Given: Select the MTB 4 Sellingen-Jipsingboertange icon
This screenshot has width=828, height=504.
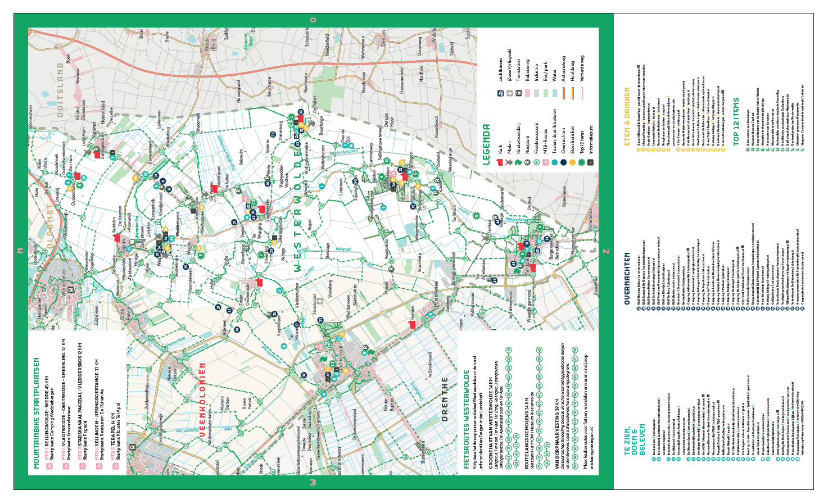Looking at the screenshot, I should [99, 467].
